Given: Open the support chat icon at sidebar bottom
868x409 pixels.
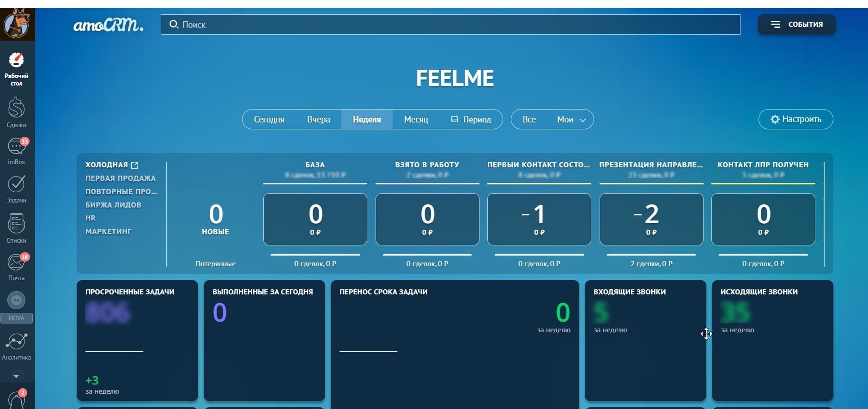Looking at the screenshot, I should 17,399.
